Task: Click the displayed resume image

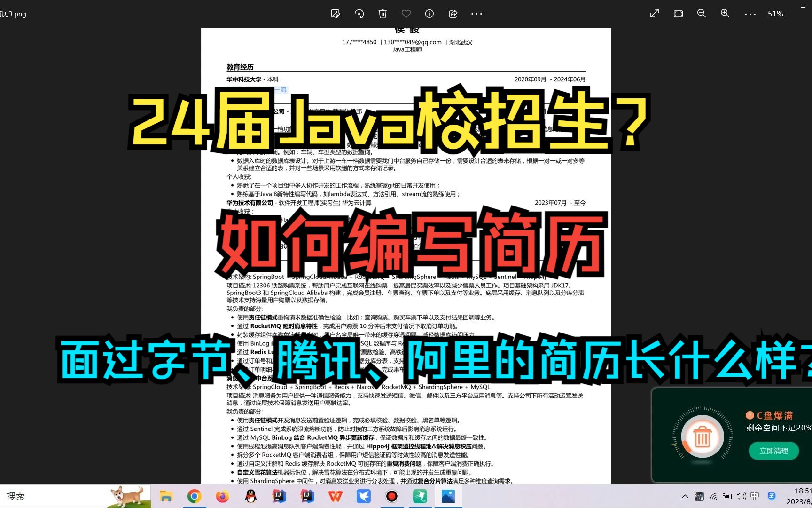Action: click(x=406, y=256)
